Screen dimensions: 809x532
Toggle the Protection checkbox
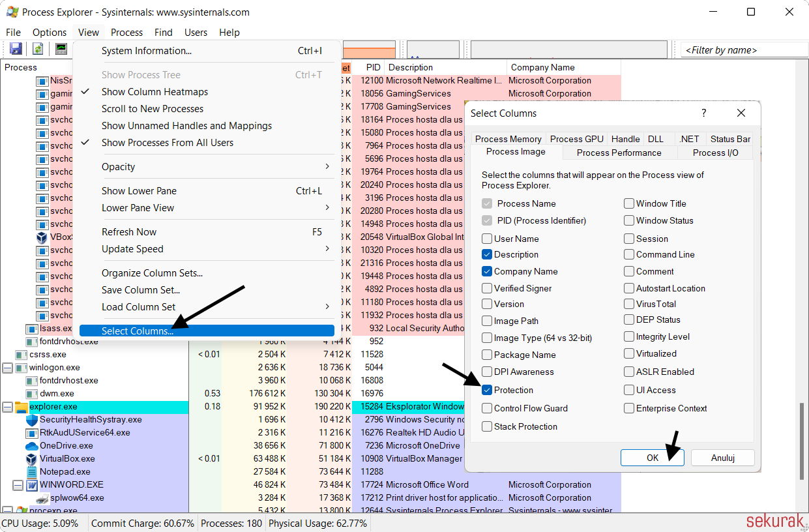point(487,390)
